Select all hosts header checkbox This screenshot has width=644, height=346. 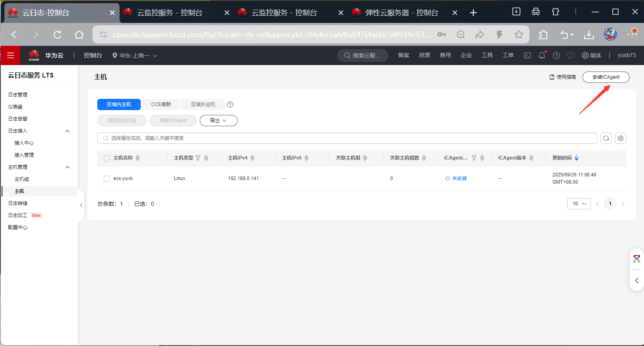point(107,158)
